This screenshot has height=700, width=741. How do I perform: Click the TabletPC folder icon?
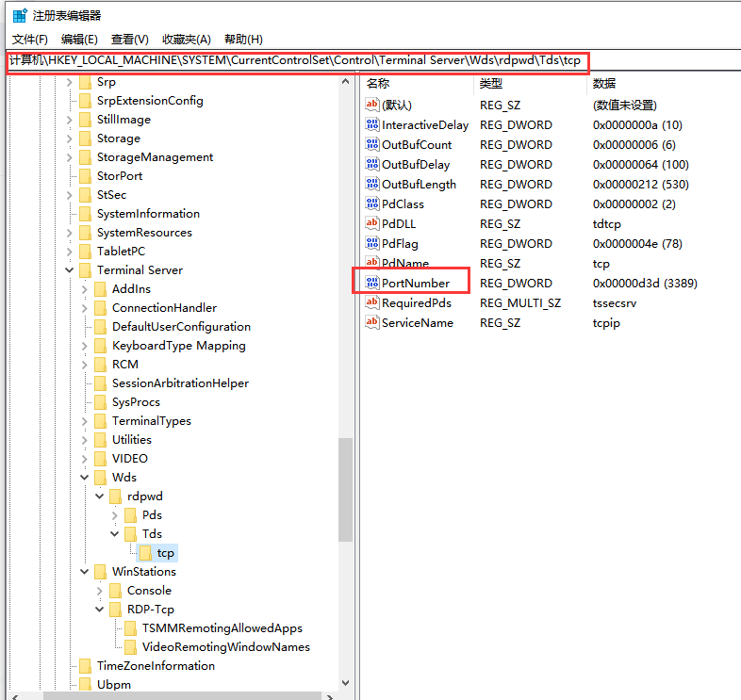[x=86, y=252]
